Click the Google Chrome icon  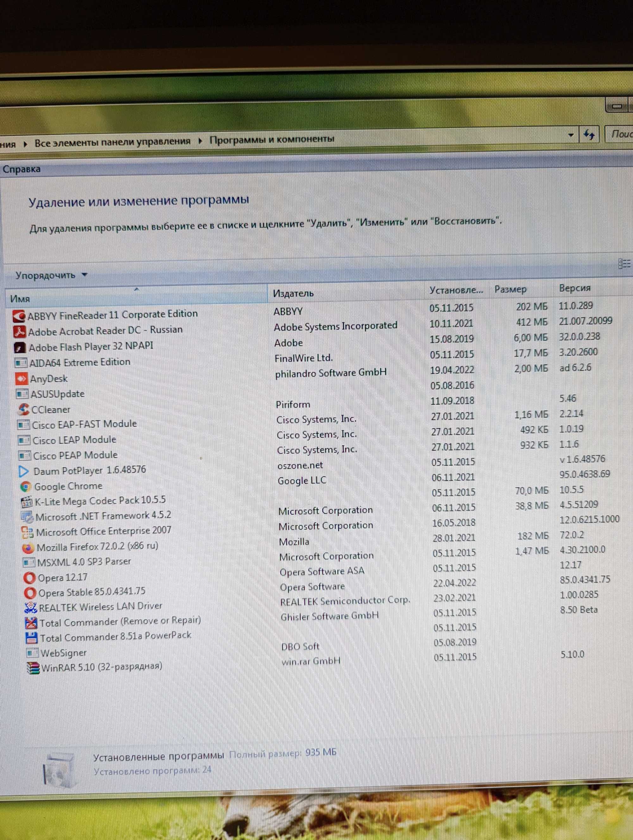(26, 486)
